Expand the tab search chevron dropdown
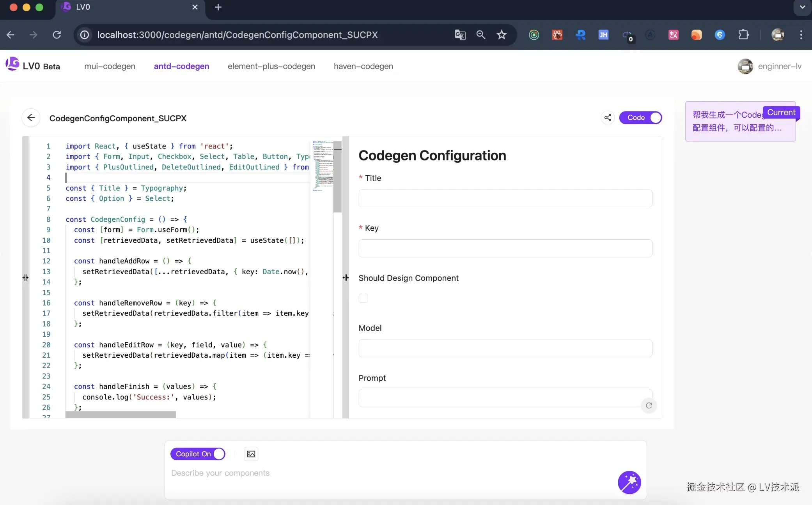Viewport: 812px width, 505px height. (802, 7)
